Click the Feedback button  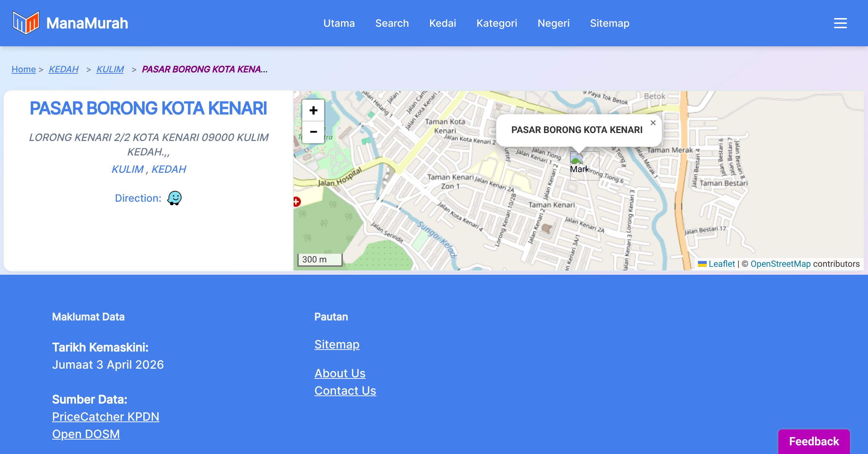click(814, 441)
